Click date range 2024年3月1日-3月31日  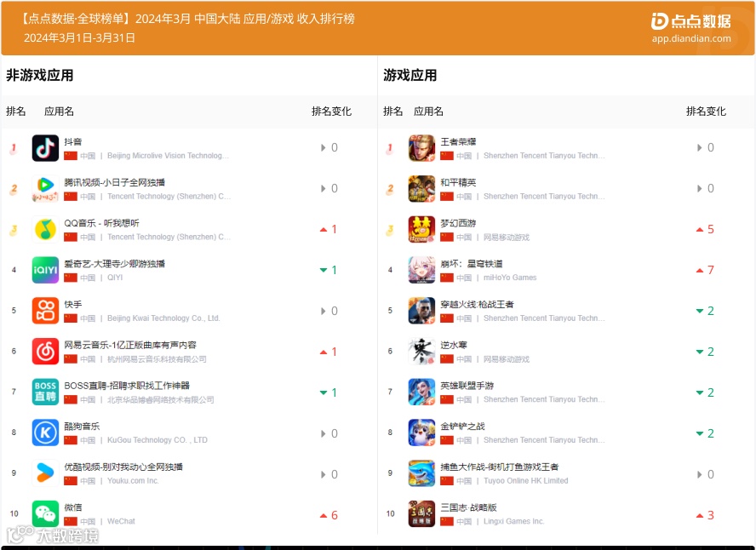coord(79,38)
